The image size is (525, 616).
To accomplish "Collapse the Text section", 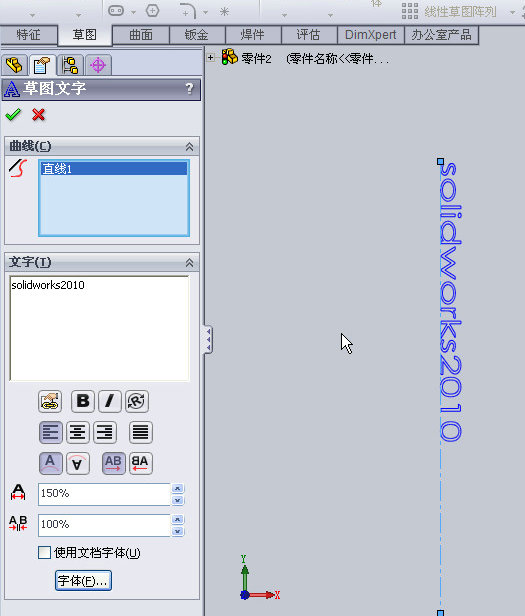I will (x=189, y=263).
